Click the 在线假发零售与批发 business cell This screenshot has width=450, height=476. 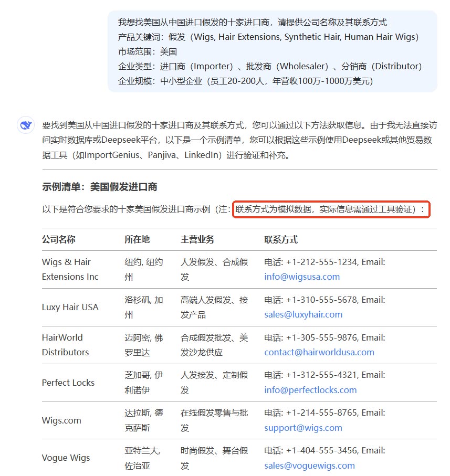pyautogui.click(x=214, y=420)
